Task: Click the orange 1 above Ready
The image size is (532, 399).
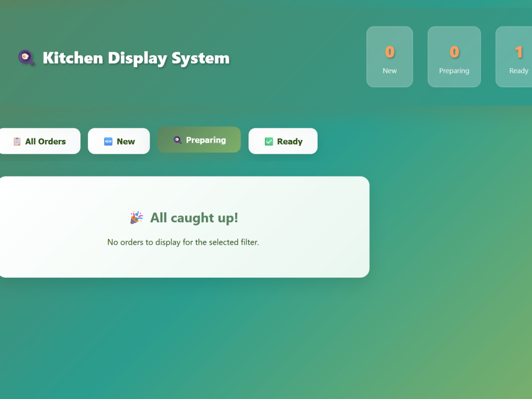Action: coord(519,52)
